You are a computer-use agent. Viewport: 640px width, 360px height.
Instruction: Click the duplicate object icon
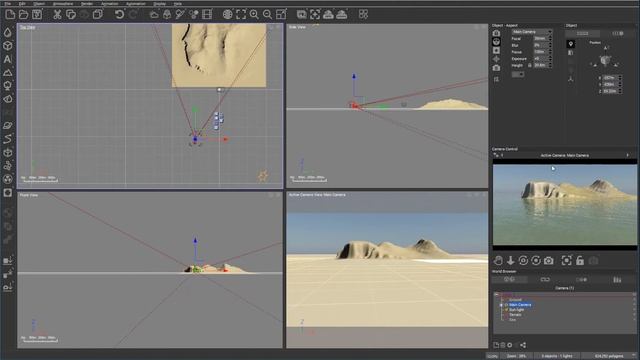coord(98,15)
